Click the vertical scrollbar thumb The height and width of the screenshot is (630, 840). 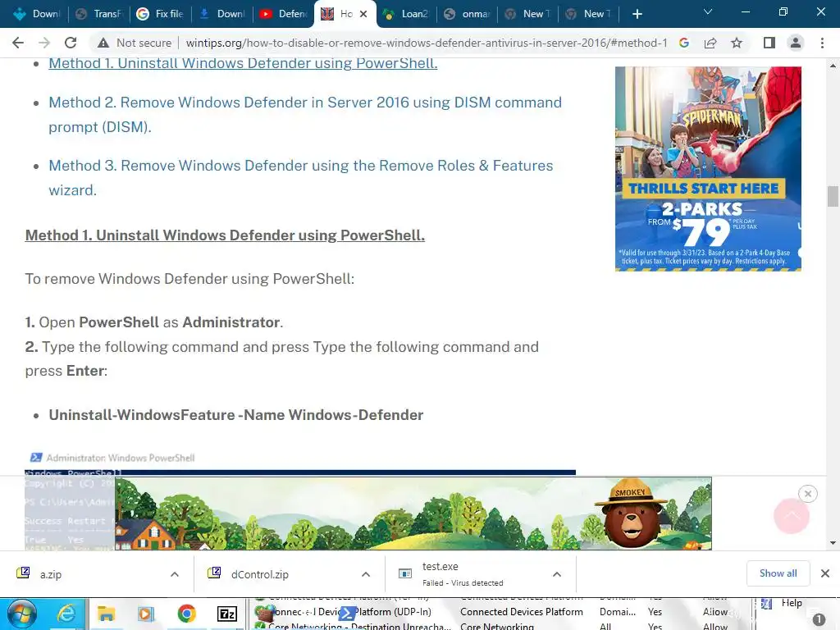tap(833, 196)
